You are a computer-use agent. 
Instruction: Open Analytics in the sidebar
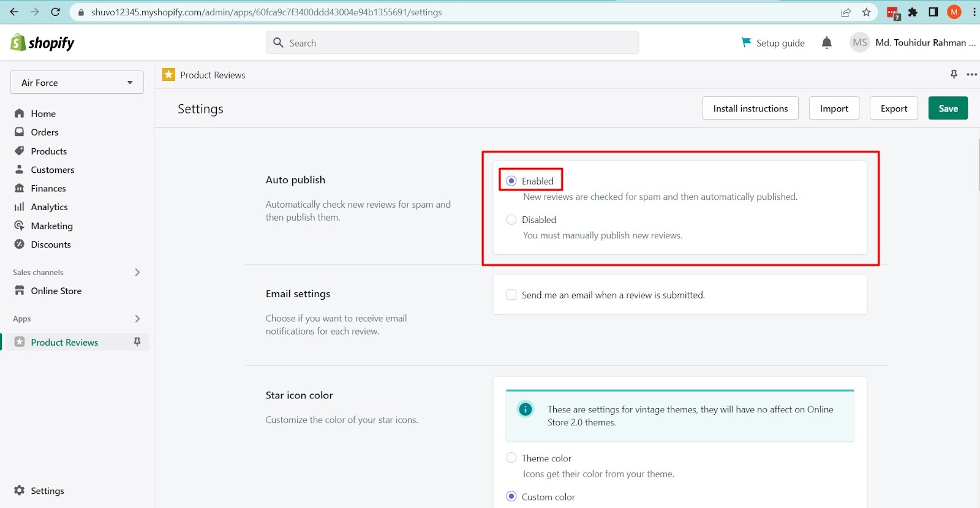click(49, 207)
